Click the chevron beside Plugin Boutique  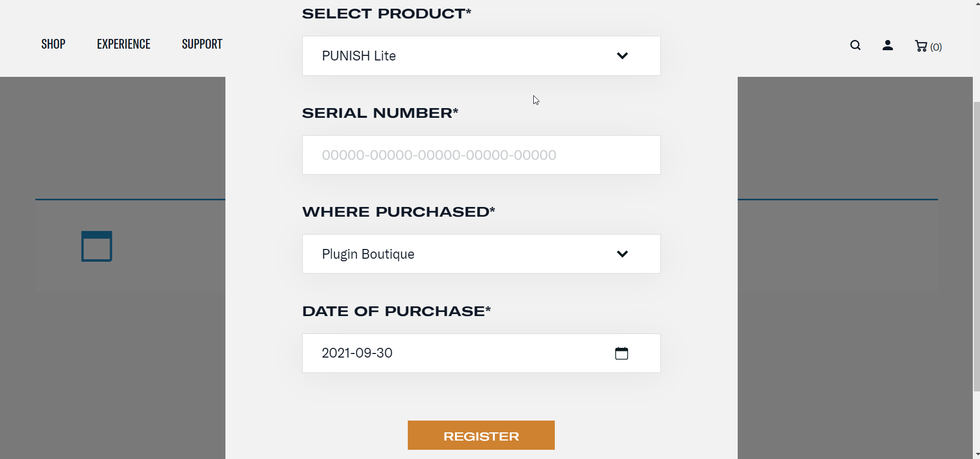(622, 254)
